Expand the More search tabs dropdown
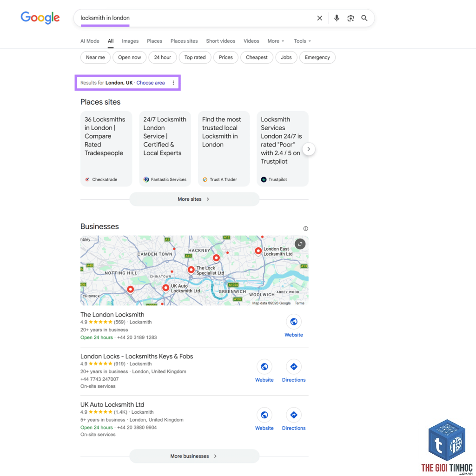This screenshot has height=476, width=476. (x=276, y=41)
